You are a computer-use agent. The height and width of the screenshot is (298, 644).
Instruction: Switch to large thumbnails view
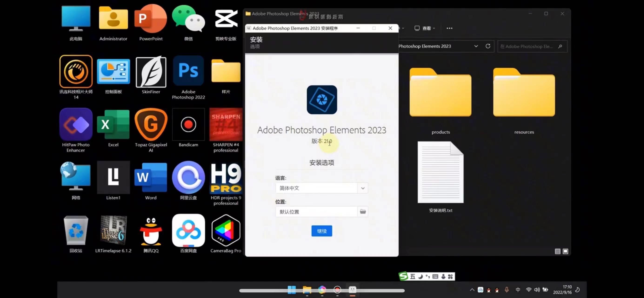[x=565, y=251]
